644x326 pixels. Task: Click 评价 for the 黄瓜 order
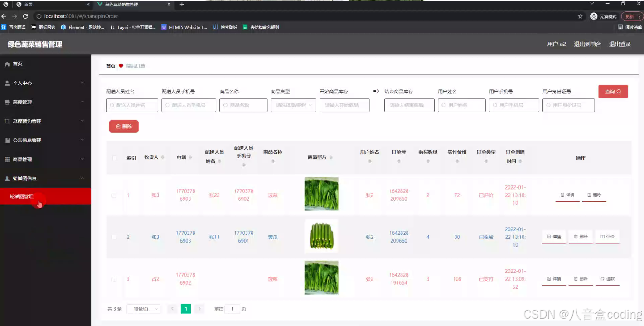(x=607, y=237)
